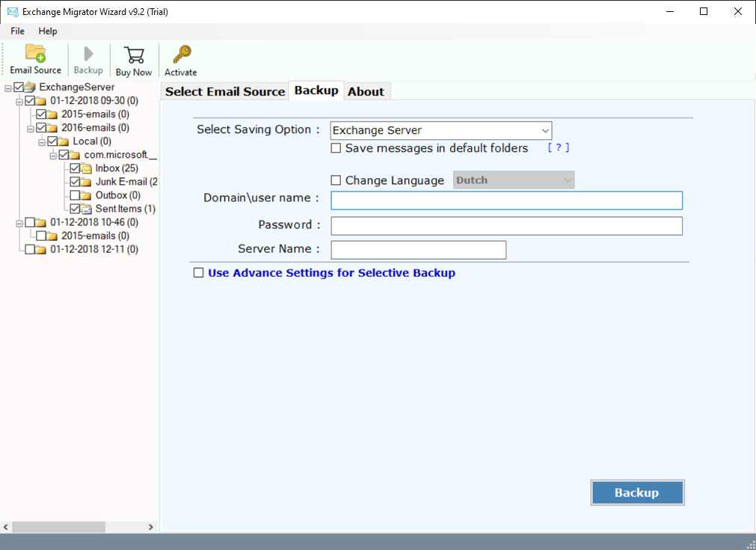Check the 01-12-2018 12-11 folder checkbox
Viewport: 756px width, 550px height.
point(30,249)
